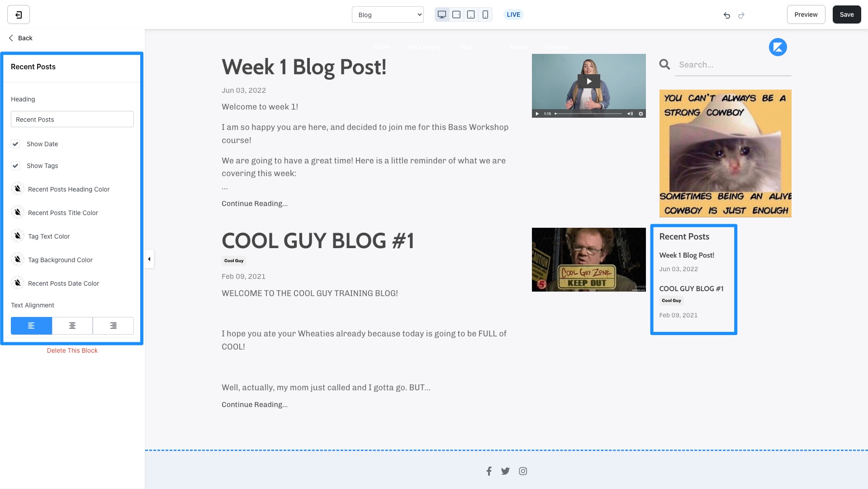The width and height of the screenshot is (868, 489).
Task: Click the LIVE status badge
Action: pos(513,14)
